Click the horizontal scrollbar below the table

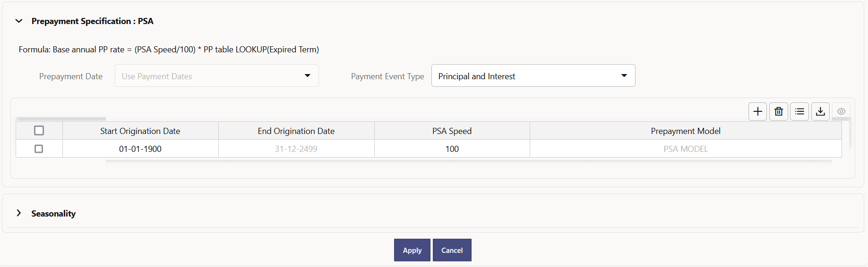coord(468,161)
